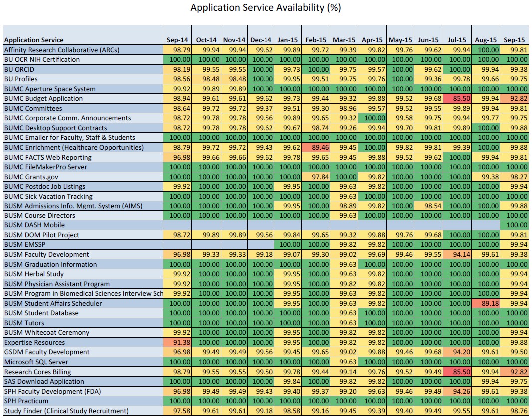Click the 98.54 BUSM Admissions Jun-15 cell

pyautogui.click(x=428, y=206)
